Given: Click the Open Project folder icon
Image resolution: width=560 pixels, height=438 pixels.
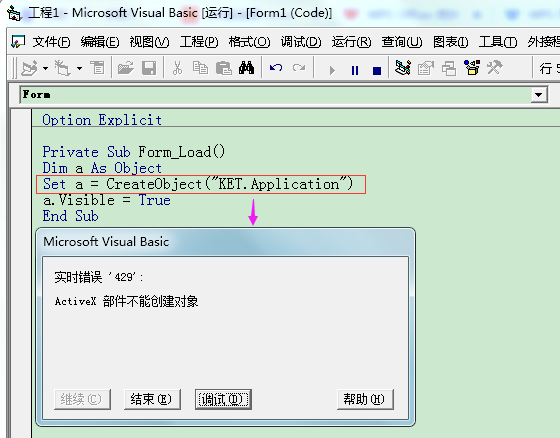Looking at the screenshot, I should click(x=125, y=68).
